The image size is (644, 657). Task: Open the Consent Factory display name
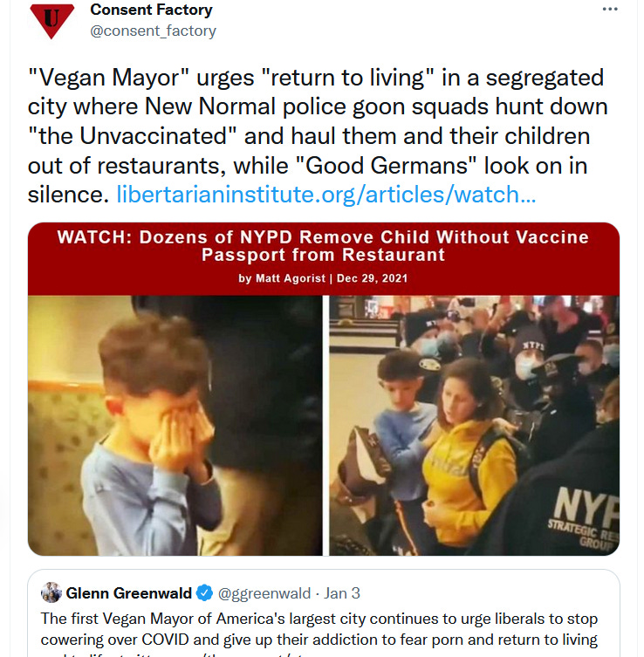click(151, 10)
